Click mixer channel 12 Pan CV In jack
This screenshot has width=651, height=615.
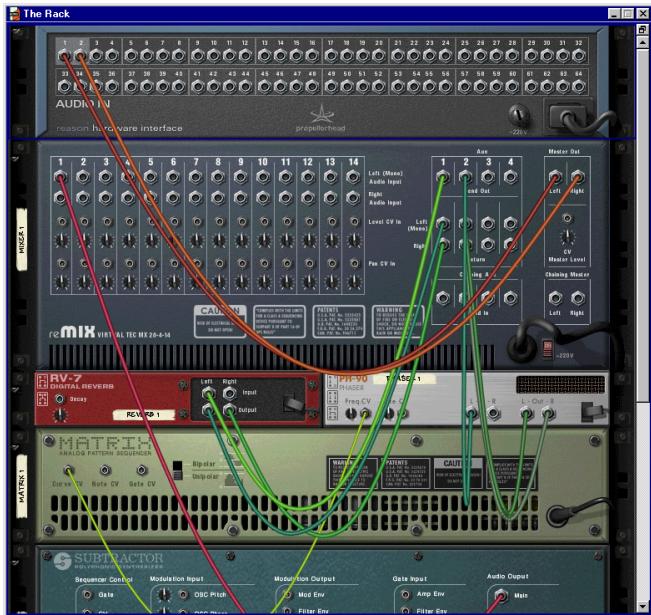coord(309,263)
